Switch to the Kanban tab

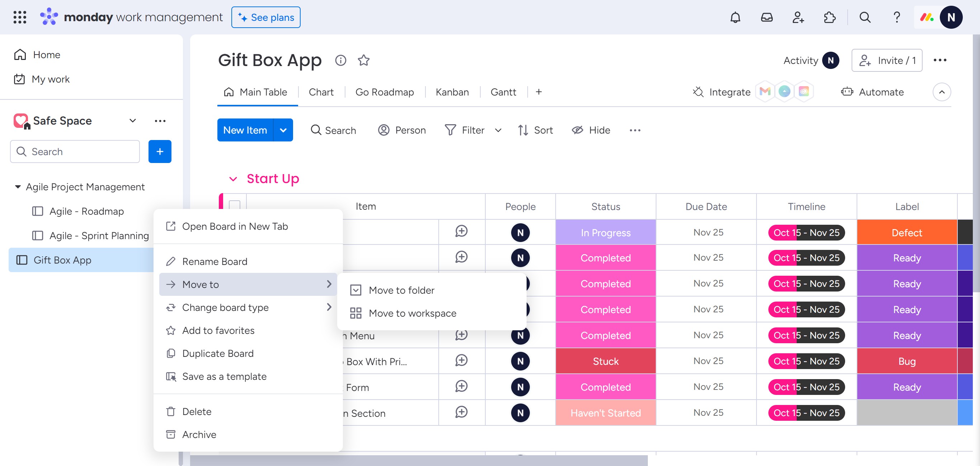click(x=452, y=92)
